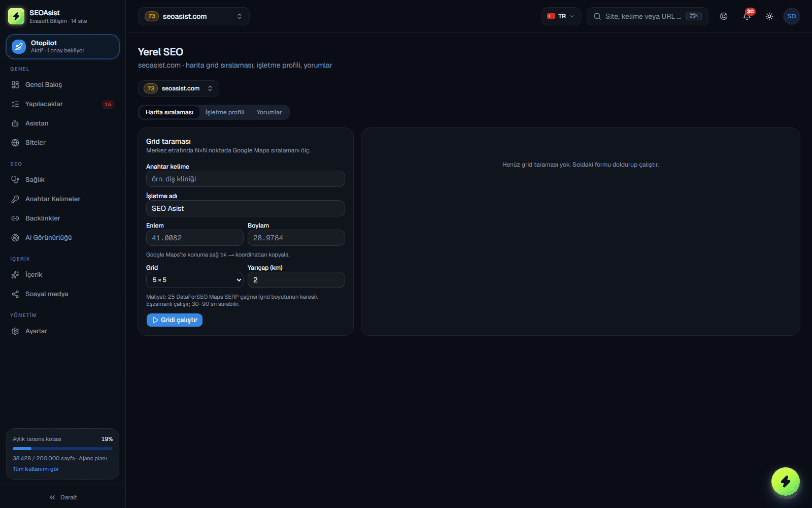Click the help lifebuoy icon in header
The height and width of the screenshot is (508, 812).
click(x=724, y=16)
